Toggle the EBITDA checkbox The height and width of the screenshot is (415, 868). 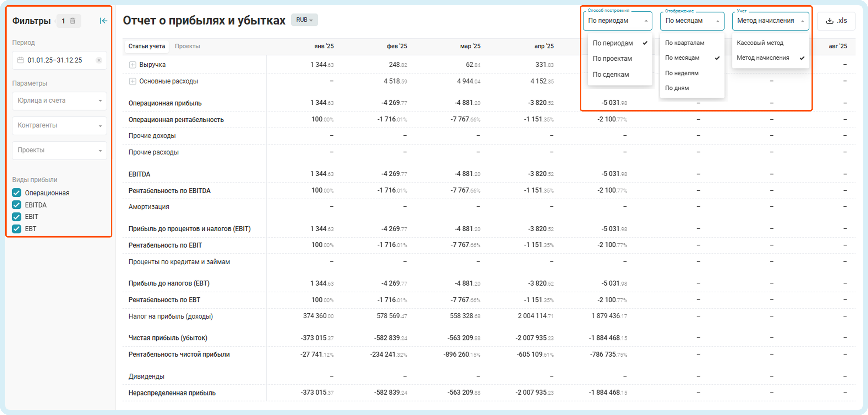(16, 205)
